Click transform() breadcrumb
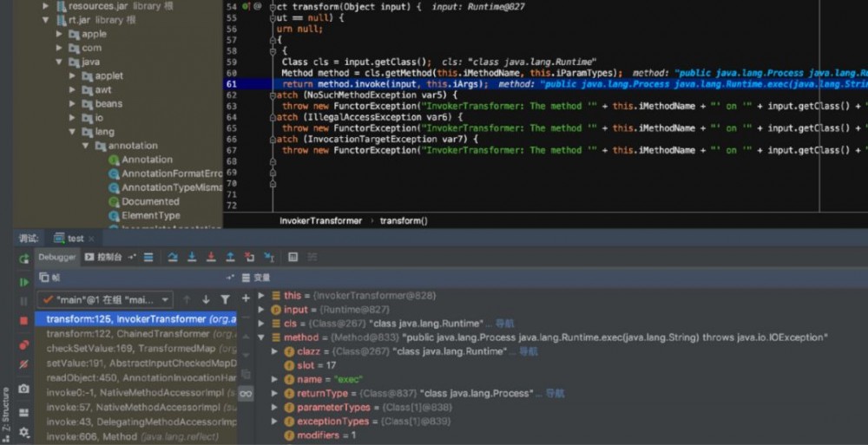 click(x=404, y=221)
